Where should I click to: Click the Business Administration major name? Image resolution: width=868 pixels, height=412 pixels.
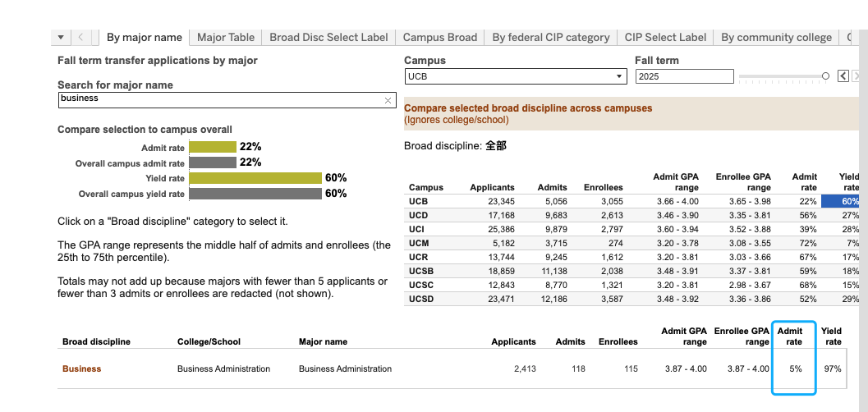coord(345,369)
